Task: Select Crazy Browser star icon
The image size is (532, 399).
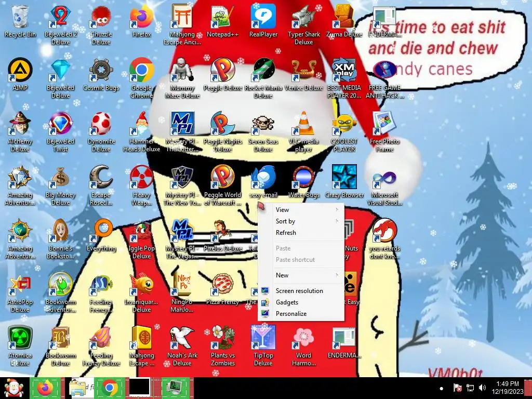Action: (x=344, y=177)
